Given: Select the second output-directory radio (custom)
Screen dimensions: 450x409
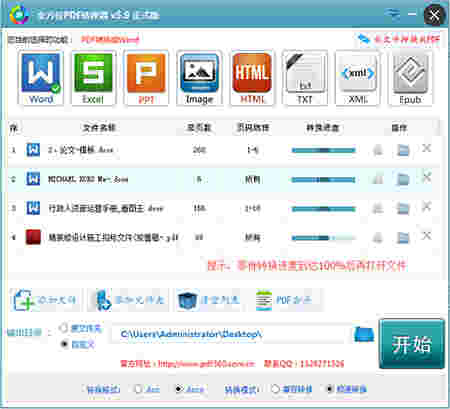Looking at the screenshot, I should (x=64, y=344).
